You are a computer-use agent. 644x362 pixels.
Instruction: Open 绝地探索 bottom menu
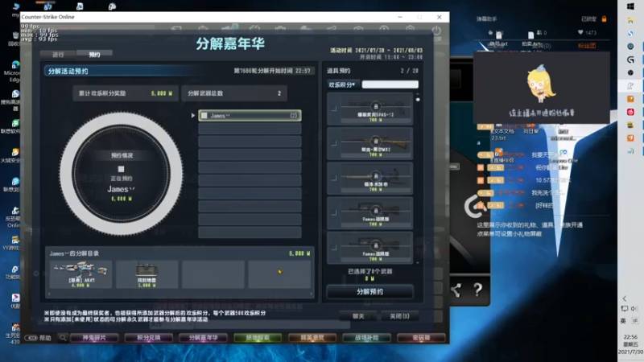[258, 338]
